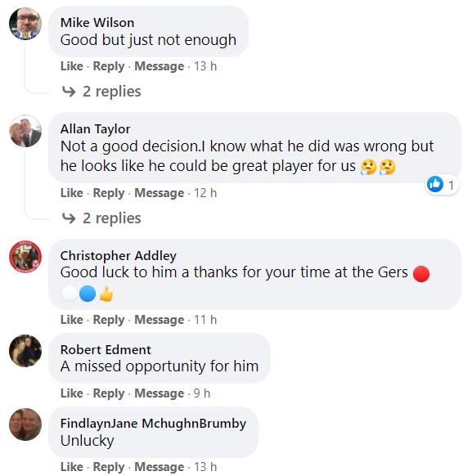Message Christopher Addley from his comment
472x476 pixels.
(x=159, y=320)
